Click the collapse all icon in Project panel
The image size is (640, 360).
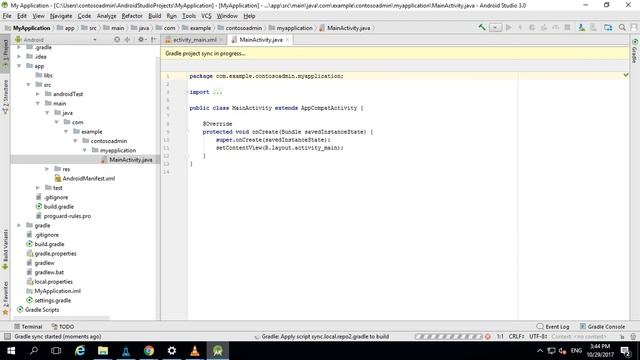click(x=127, y=40)
